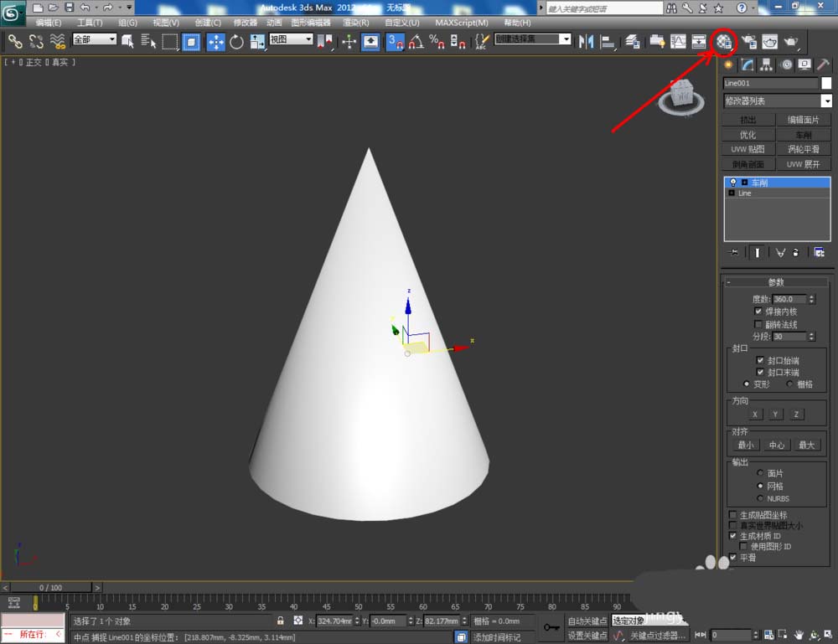
Task: Select the 面片 output radio button
Action: pyautogui.click(x=760, y=473)
